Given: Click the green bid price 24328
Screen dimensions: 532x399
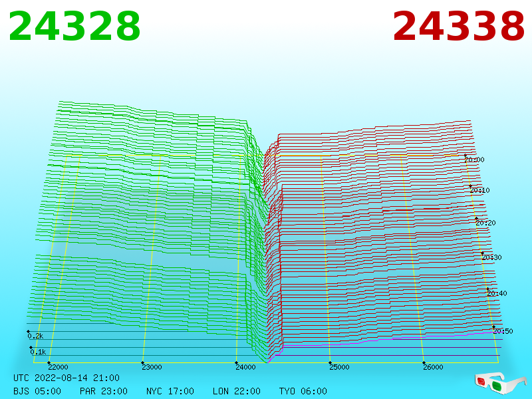Looking at the screenshot, I should tap(74, 27).
